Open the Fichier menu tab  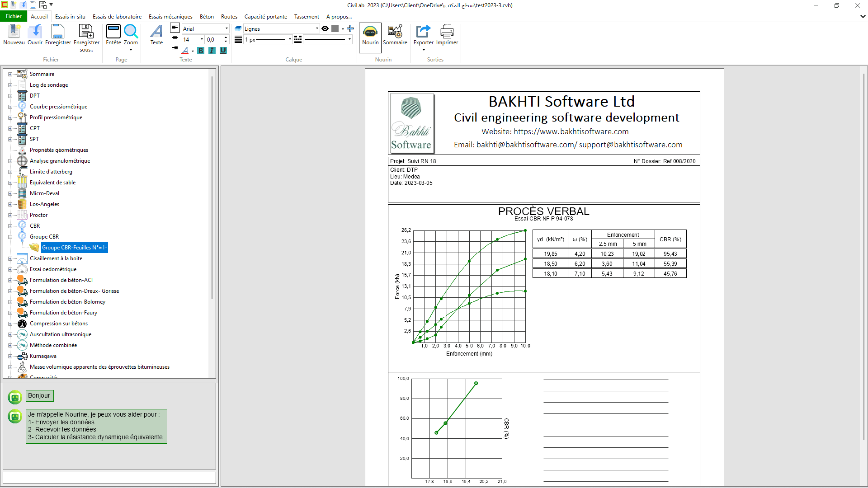pos(14,16)
